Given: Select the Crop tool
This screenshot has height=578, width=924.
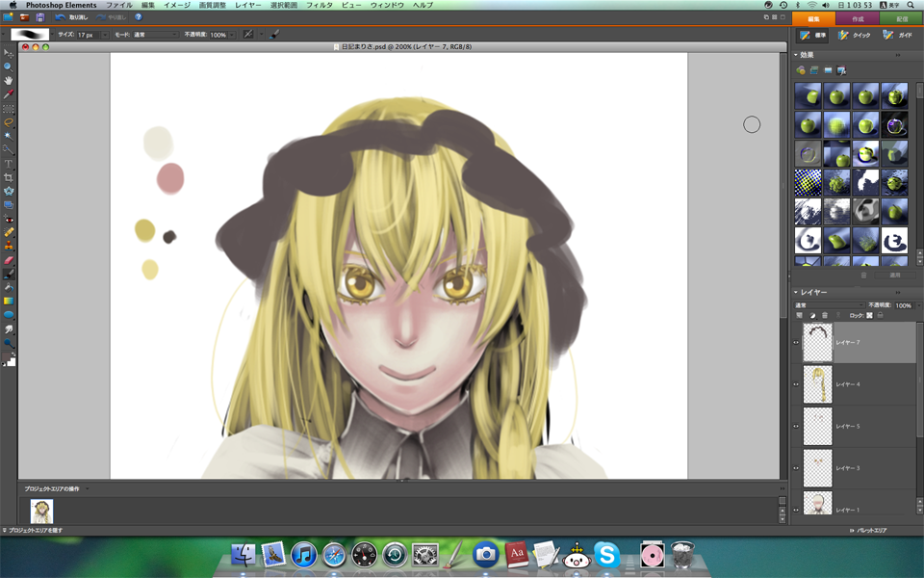Looking at the screenshot, I should (x=9, y=177).
